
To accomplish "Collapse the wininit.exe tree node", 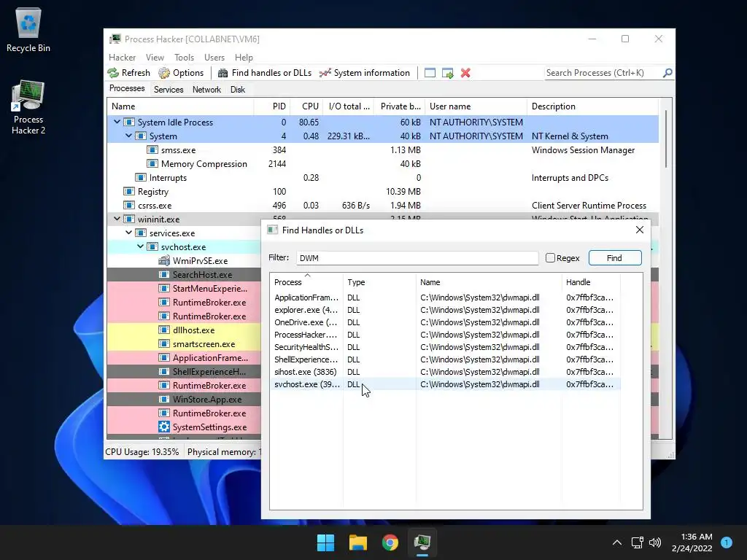I will tap(117, 219).
